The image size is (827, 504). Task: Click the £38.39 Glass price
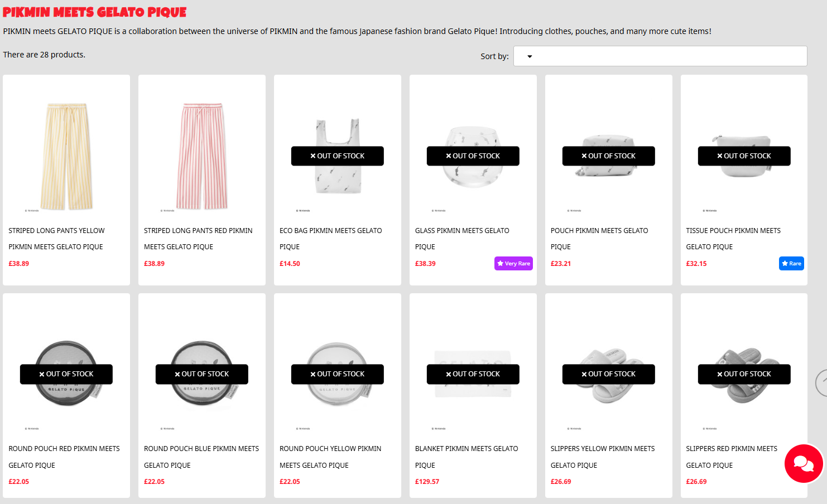(425, 264)
